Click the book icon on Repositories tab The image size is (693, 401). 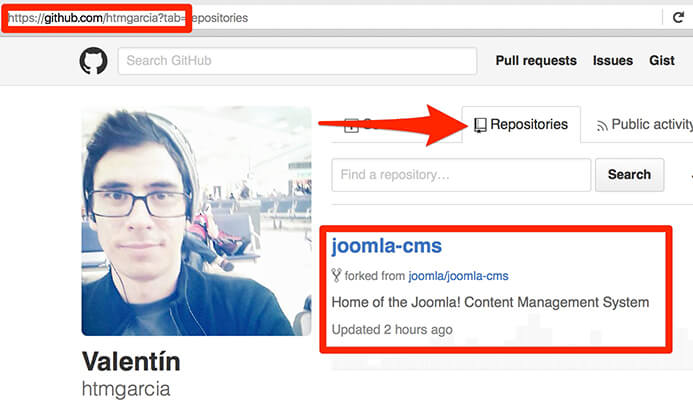480,125
